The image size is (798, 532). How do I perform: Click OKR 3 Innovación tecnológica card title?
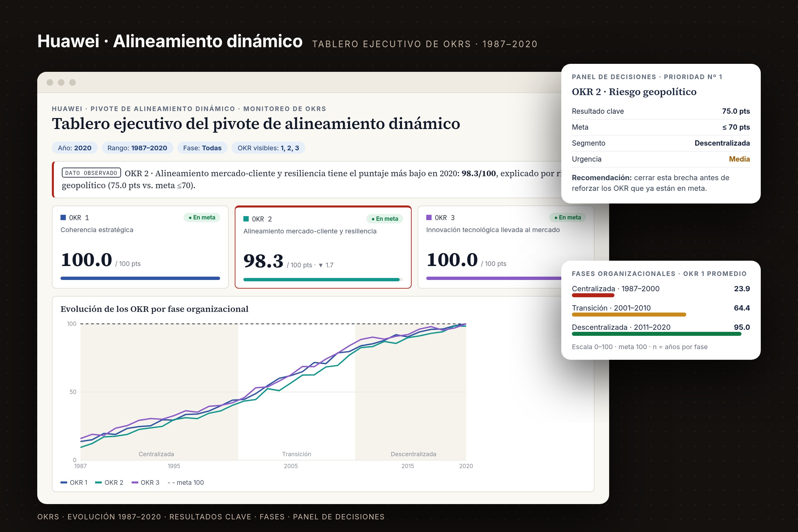[x=493, y=230]
